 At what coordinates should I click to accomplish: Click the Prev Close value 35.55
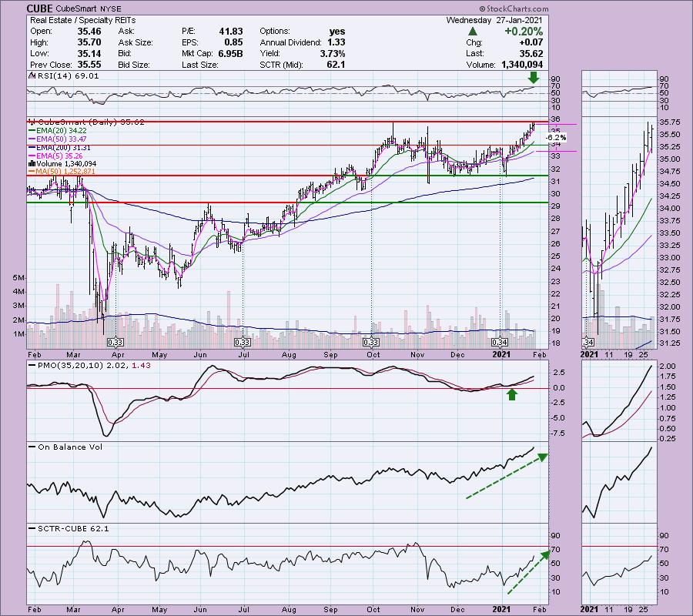[x=89, y=65]
